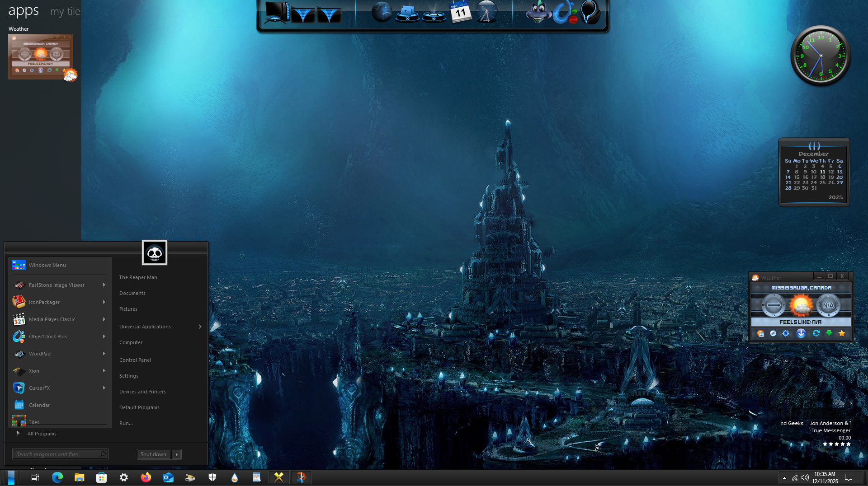Screen dimensions: 868x486
Task: Expand Universal Applications submenu
Action: pos(200,327)
